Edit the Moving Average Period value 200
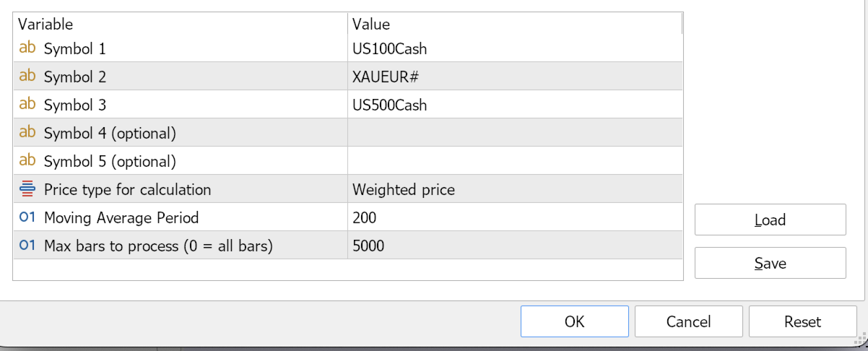This screenshot has width=868, height=351. point(514,218)
